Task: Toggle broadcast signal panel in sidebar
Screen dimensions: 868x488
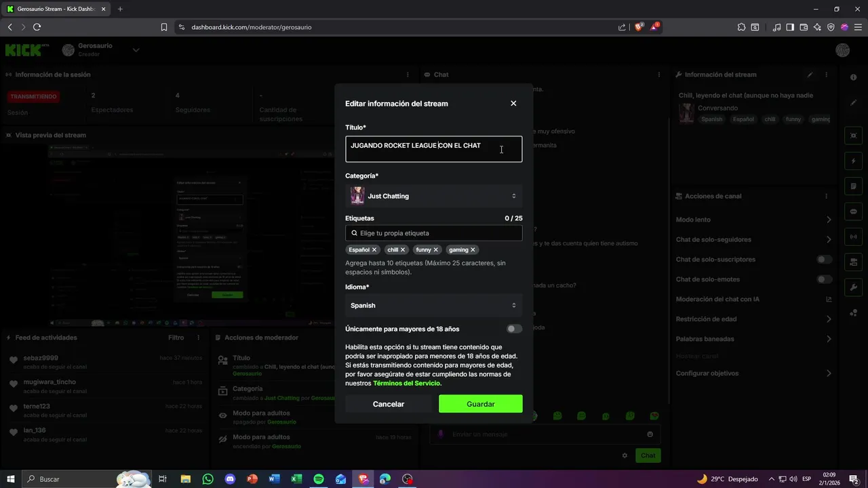Action: (853, 237)
